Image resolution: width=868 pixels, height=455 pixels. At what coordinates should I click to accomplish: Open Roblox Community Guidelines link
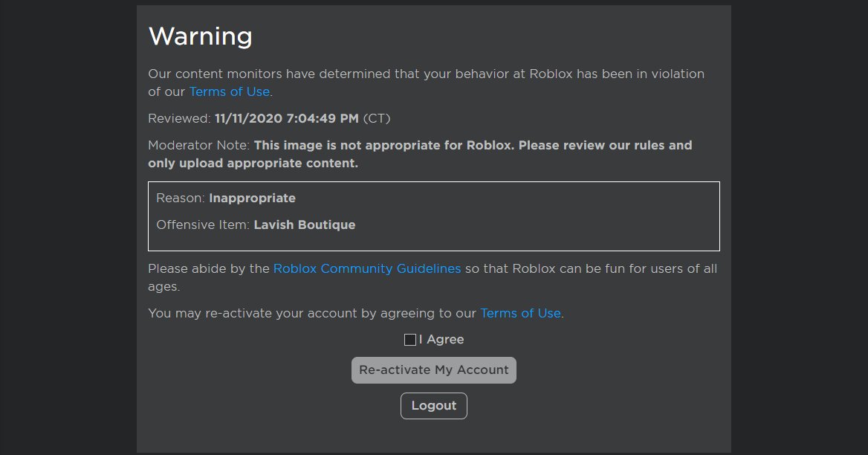tap(367, 269)
